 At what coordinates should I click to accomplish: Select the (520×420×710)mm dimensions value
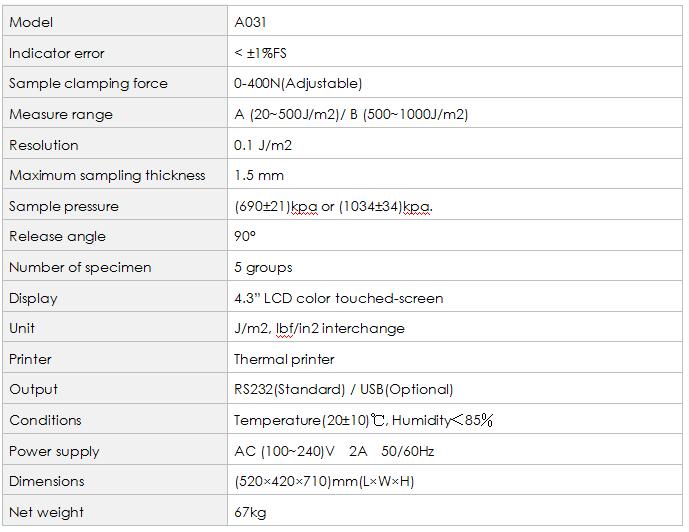pyautogui.click(x=324, y=481)
